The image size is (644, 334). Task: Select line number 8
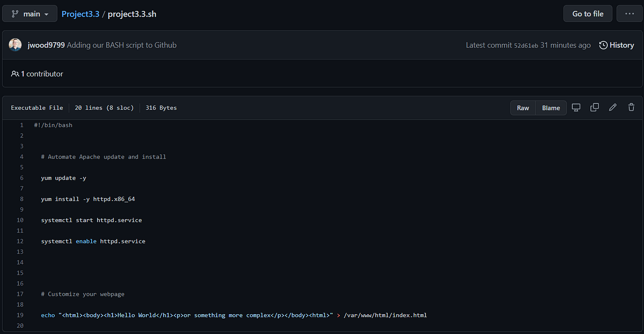click(21, 199)
